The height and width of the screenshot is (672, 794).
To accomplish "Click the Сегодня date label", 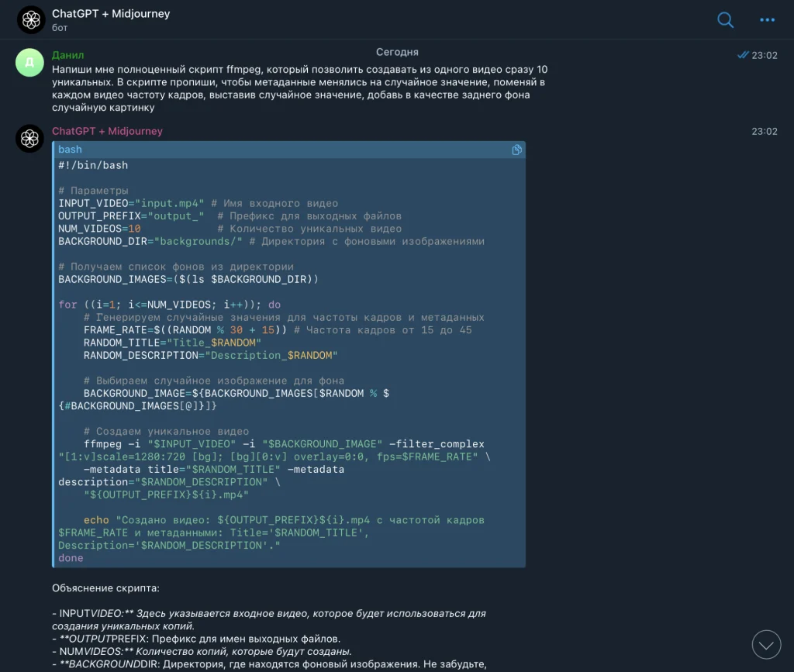I will point(397,52).
